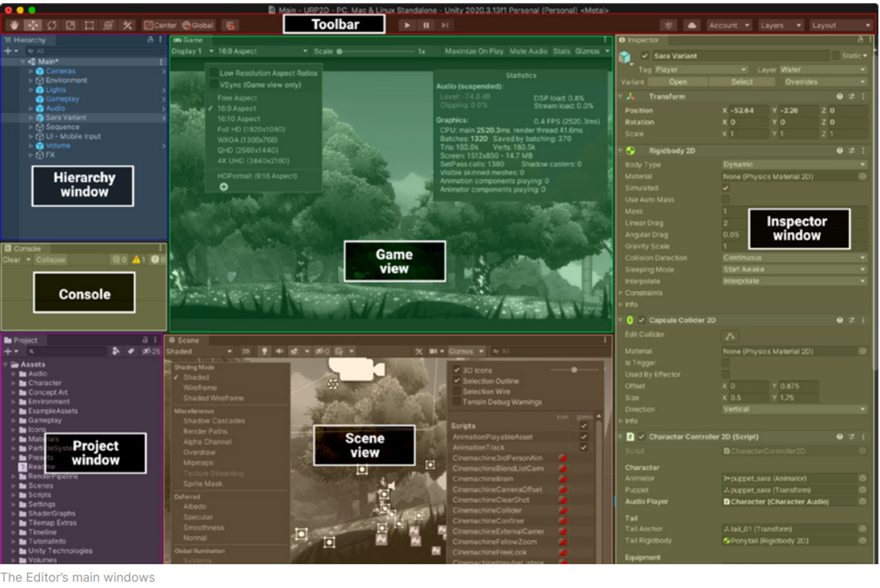
Task: Open the cloud services icon
Action: coord(692,25)
